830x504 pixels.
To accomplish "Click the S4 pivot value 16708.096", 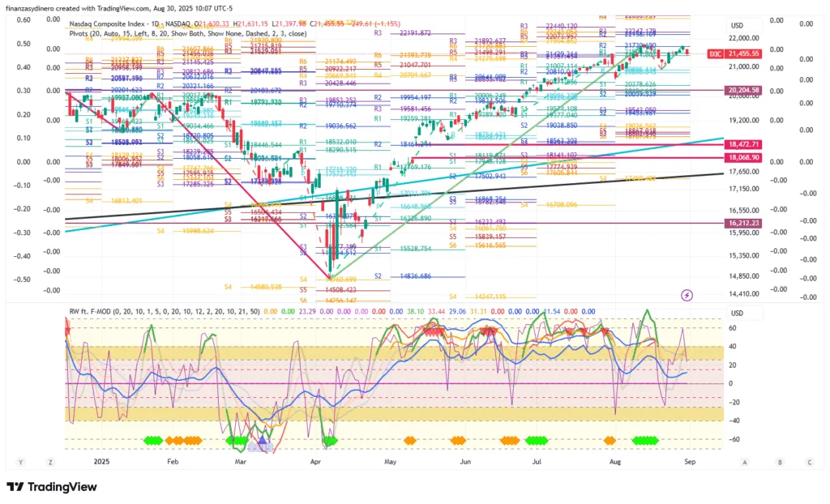I will (561, 204).
